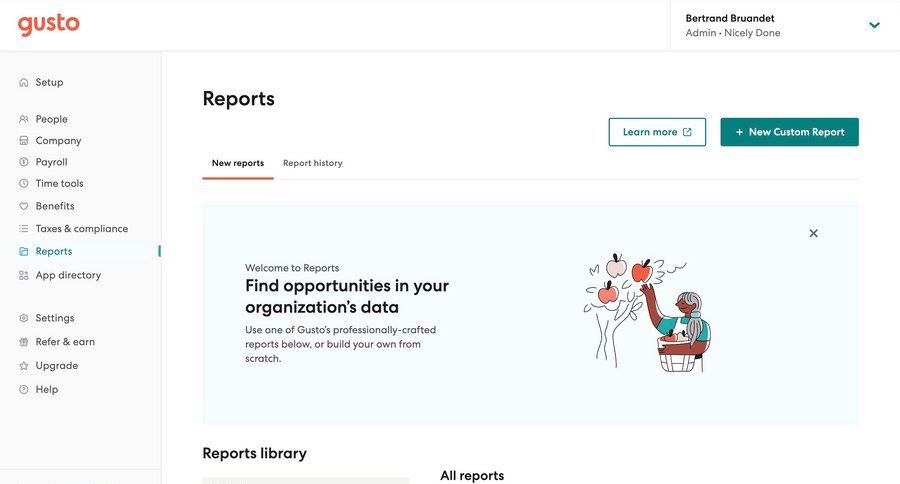Click the Gusto logo
Screen dimensions: 900x484
[48, 24]
